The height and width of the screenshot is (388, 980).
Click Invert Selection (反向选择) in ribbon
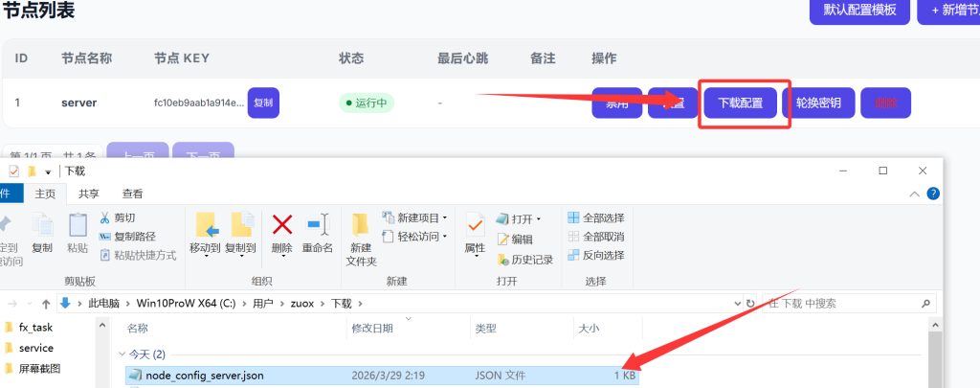(595, 255)
